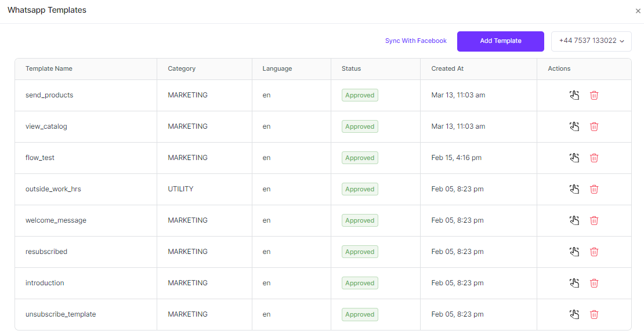Select the hand icon for unsubscribe_template
The width and height of the screenshot is (644, 334).
pos(574,314)
